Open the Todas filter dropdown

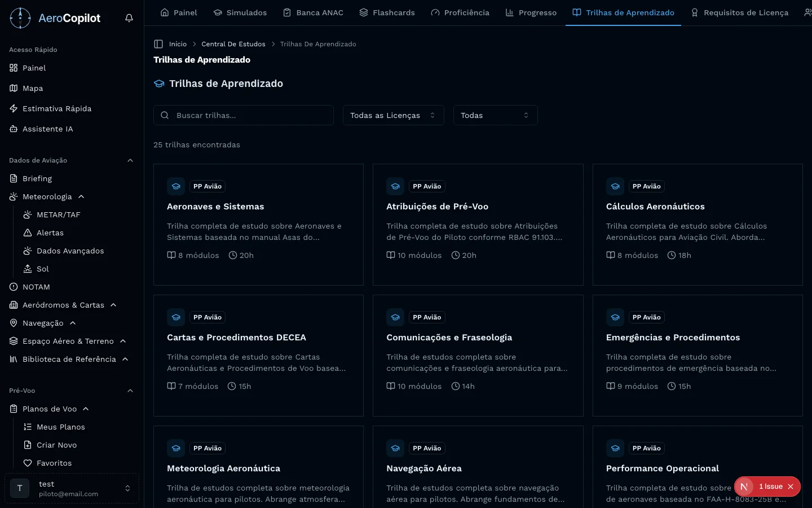coord(495,115)
